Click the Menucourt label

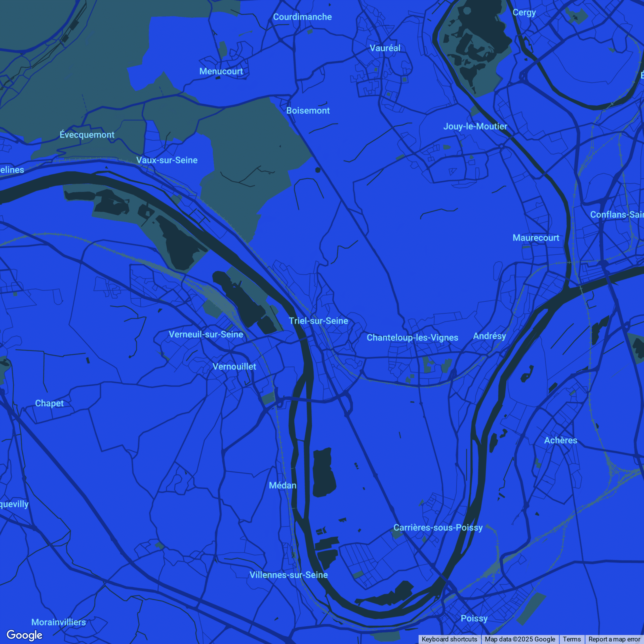pyautogui.click(x=221, y=71)
